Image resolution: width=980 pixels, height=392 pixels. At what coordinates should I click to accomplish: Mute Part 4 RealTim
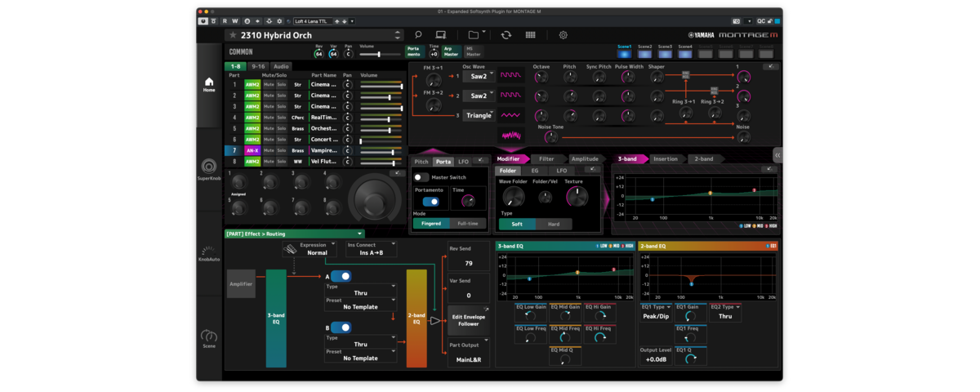point(269,118)
